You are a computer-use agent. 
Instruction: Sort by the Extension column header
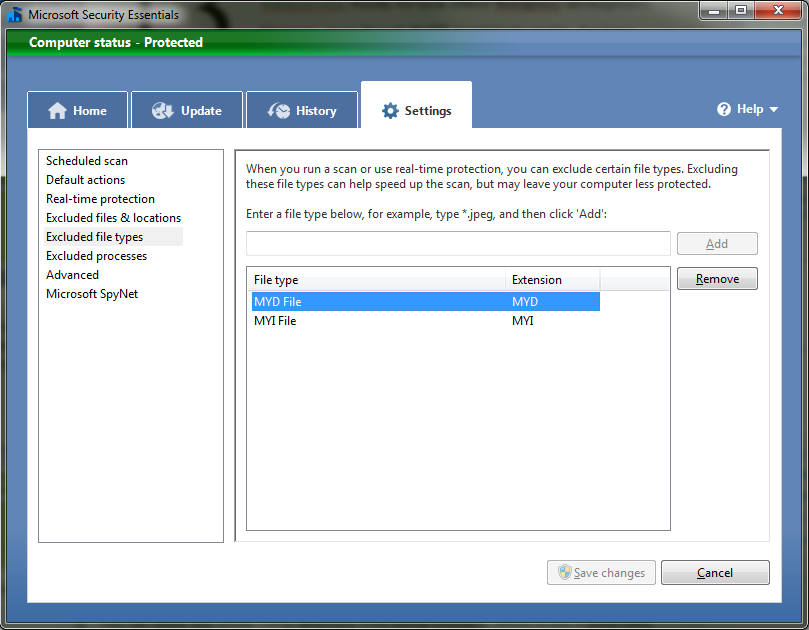(x=553, y=280)
